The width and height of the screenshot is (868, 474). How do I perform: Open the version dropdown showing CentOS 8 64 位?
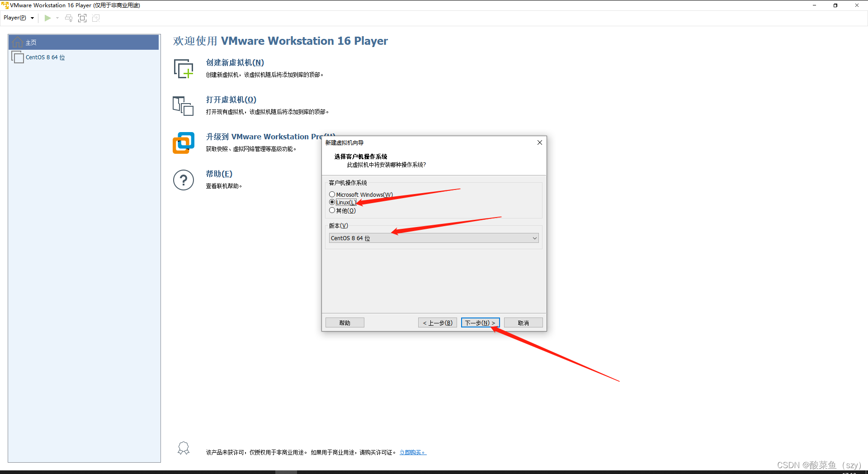click(x=434, y=238)
